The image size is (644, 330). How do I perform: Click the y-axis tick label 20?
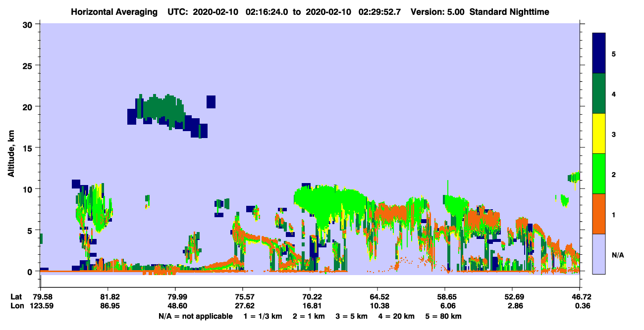pyautogui.click(x=28, y=106)
